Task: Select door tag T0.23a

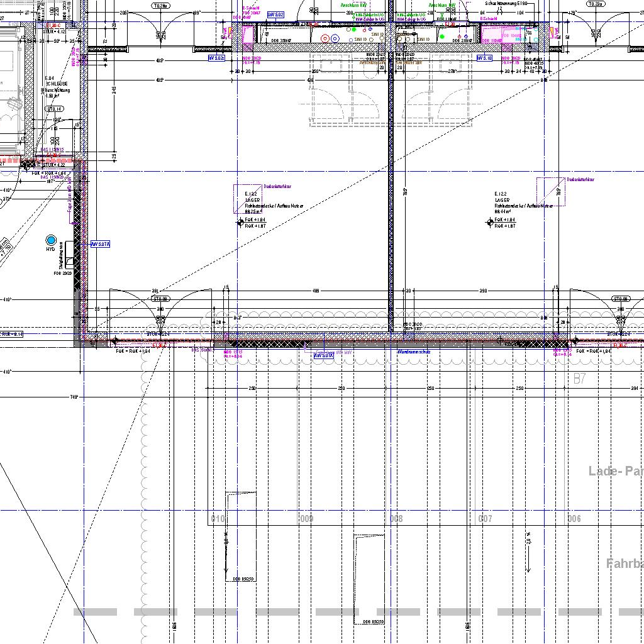Action: click(596, 4)
